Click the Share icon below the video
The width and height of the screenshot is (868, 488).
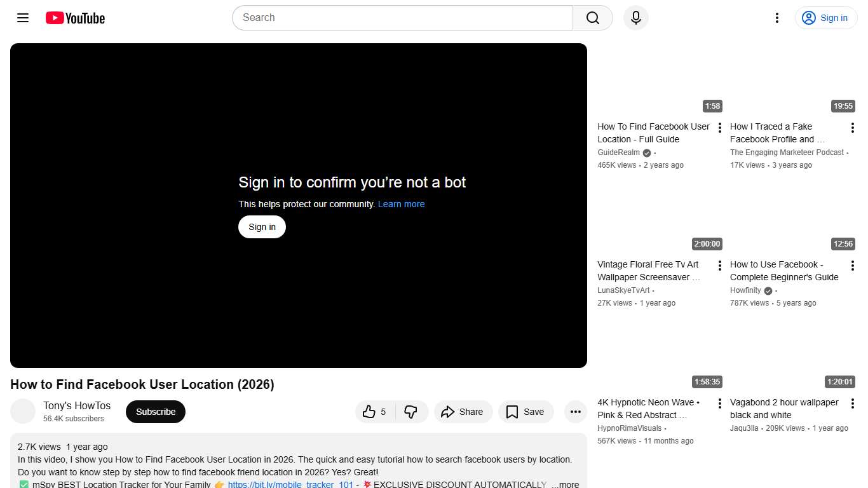463,412
